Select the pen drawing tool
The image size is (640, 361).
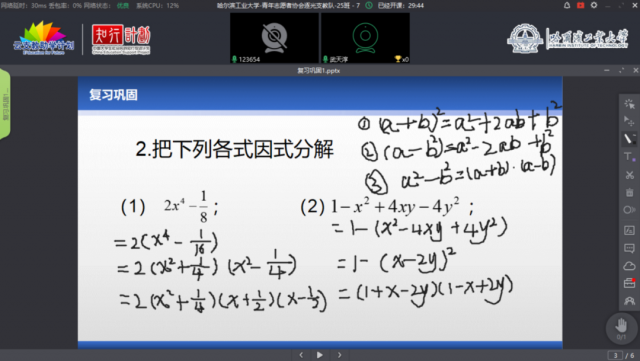click(x=629, y=138)
